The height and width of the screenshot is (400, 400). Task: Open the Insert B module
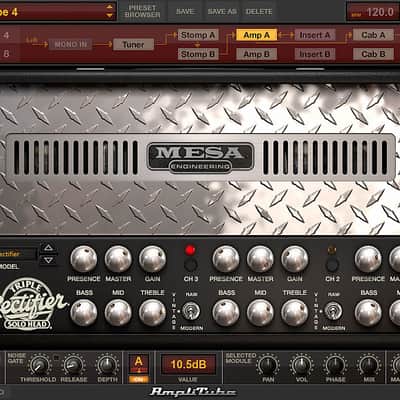(x=315, y=54)
